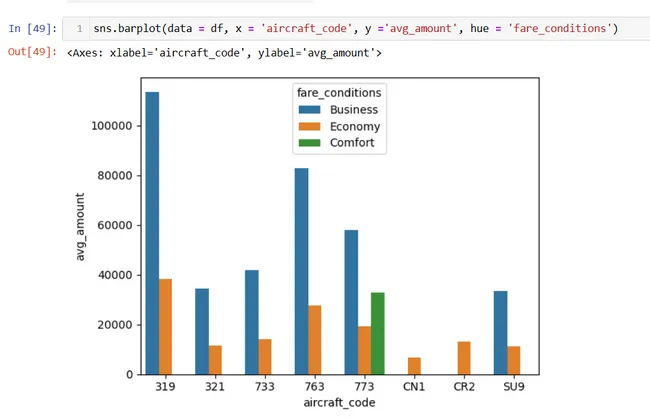Click the green Comfort bar for 773

point(378,333)
